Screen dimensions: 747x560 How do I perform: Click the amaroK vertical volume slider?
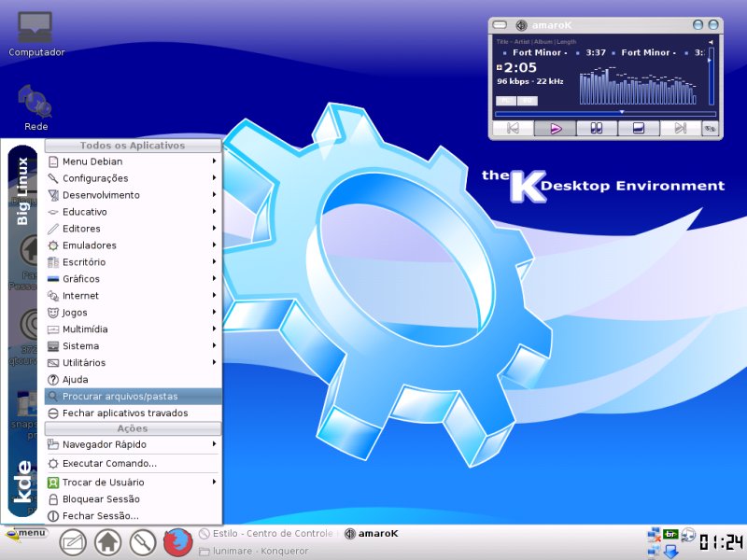[711, 76]
